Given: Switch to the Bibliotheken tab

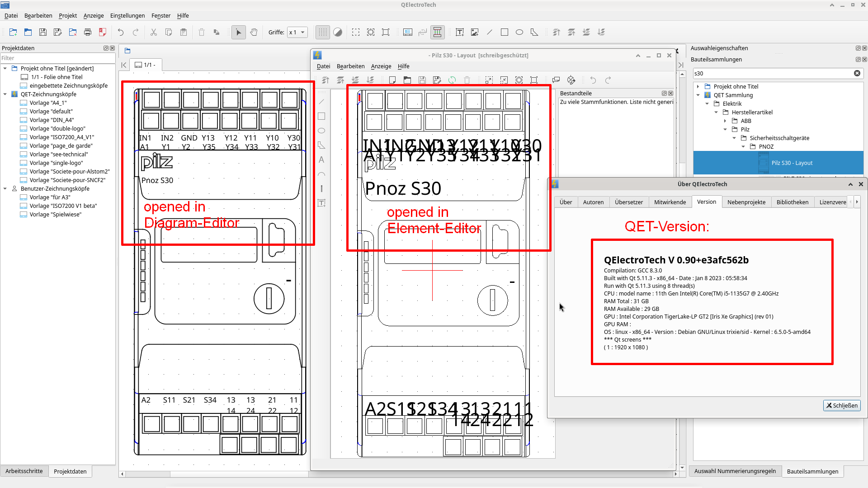Looking at the screenshot, I should (x=792, y=202).
